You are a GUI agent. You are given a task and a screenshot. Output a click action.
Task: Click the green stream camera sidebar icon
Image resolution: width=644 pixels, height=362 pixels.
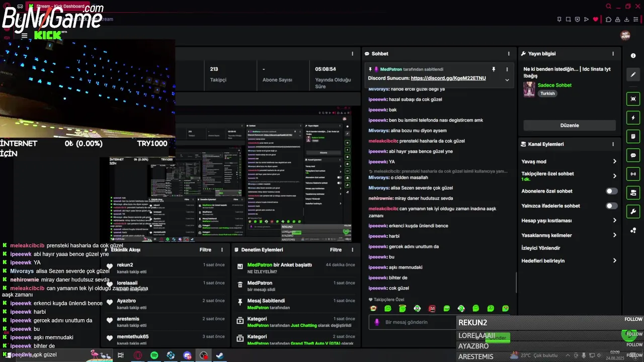pyautogui.click(x=633, y=193)
